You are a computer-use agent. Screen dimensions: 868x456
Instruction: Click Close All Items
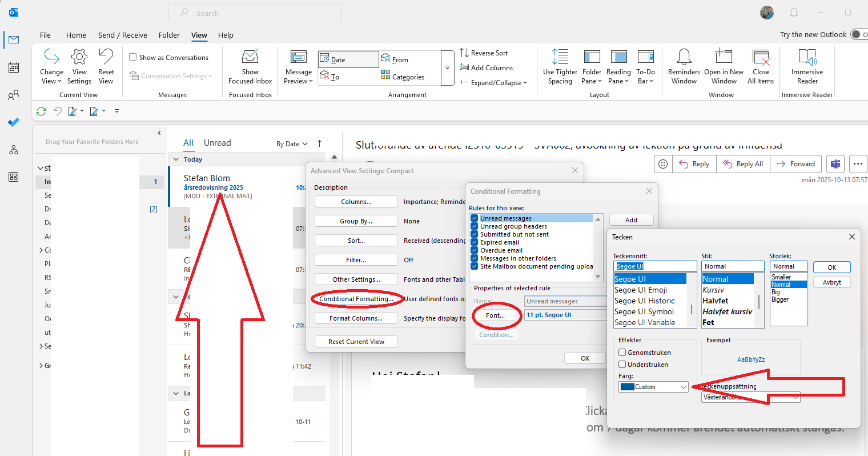(x=761, y=66)
